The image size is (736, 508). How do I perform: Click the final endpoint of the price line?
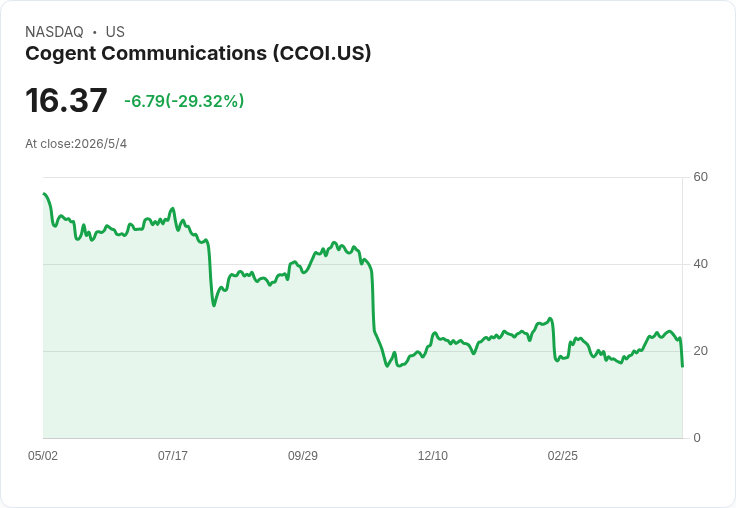click(x=682, y=366)
